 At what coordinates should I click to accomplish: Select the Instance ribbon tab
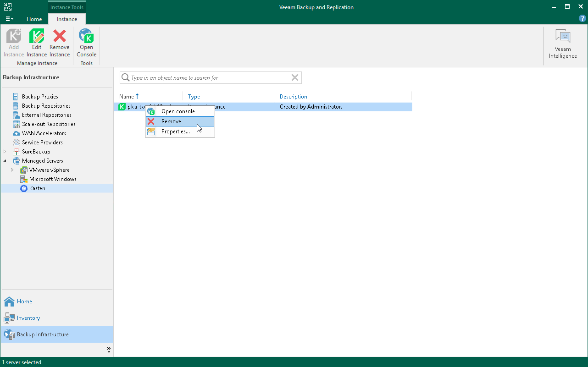tap(67, 19)
